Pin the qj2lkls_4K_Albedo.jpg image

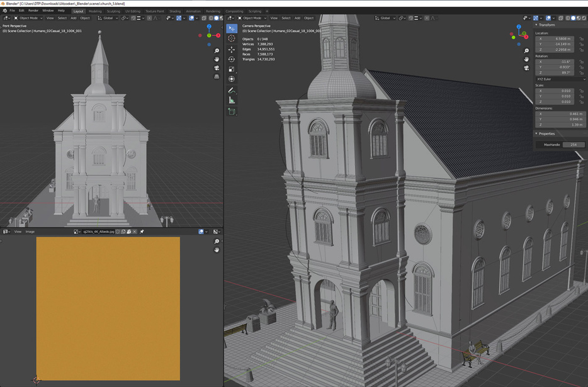(142, 232)
